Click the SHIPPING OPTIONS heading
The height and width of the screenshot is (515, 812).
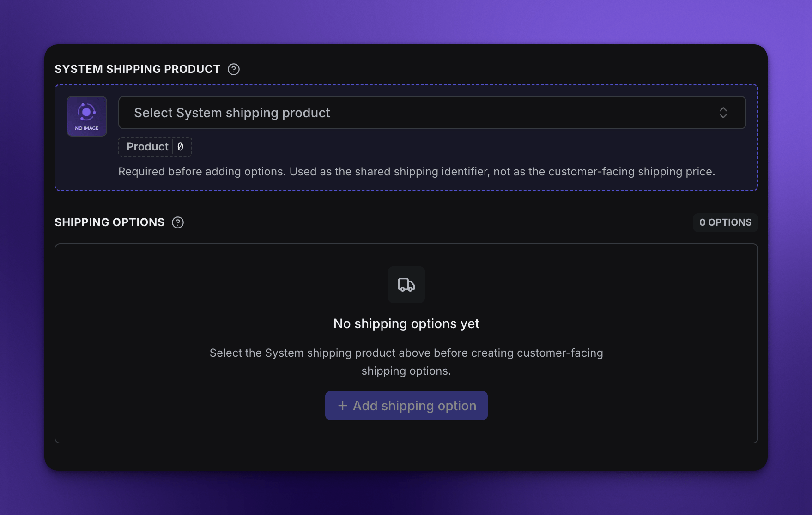point(109,222)
